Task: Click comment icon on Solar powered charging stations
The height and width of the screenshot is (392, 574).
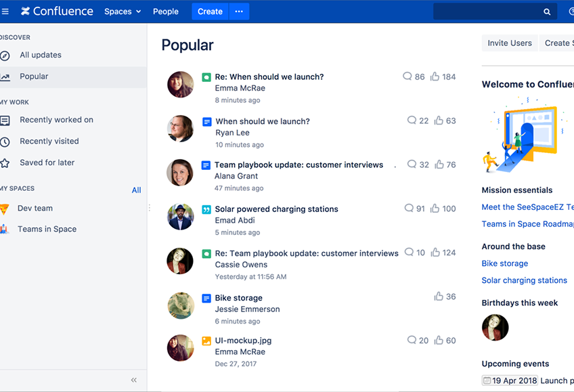Action: (x=408, y=209)
